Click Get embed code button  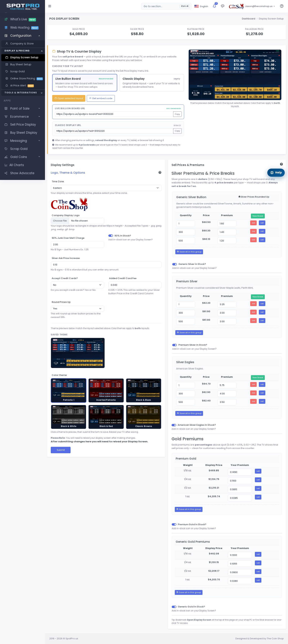click(101, 98)
